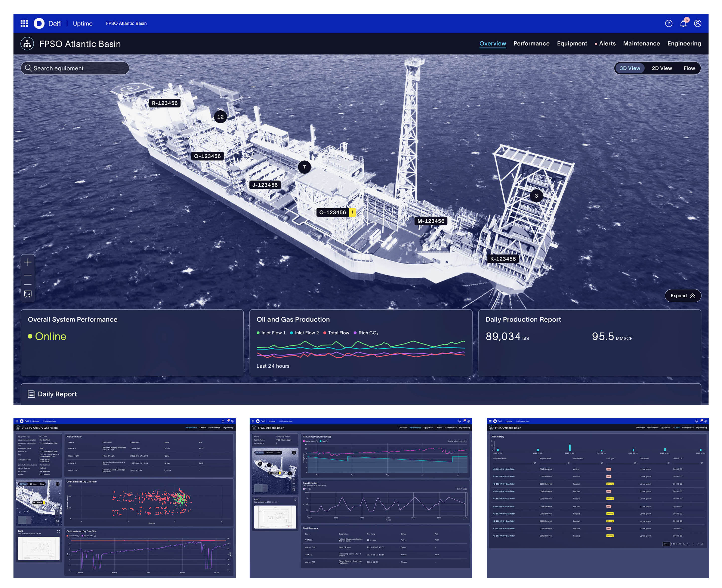Expand P&ID panel in performance thumbnail screen

click(x=295, y=499)
